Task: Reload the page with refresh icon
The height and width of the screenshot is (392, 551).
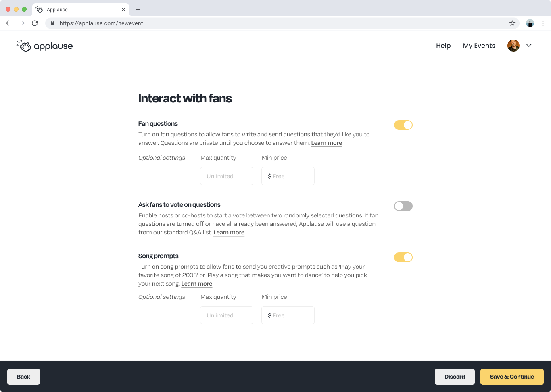Action: (x=35, y=23)
